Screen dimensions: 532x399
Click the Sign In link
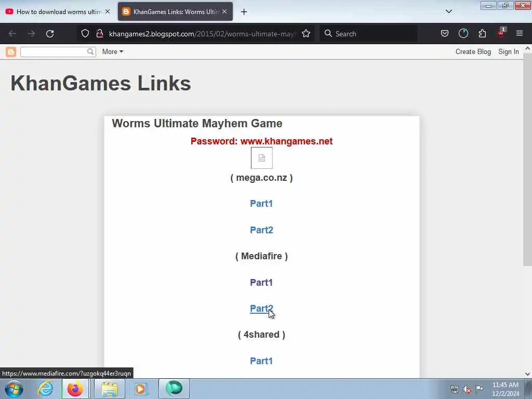(508, 51)
